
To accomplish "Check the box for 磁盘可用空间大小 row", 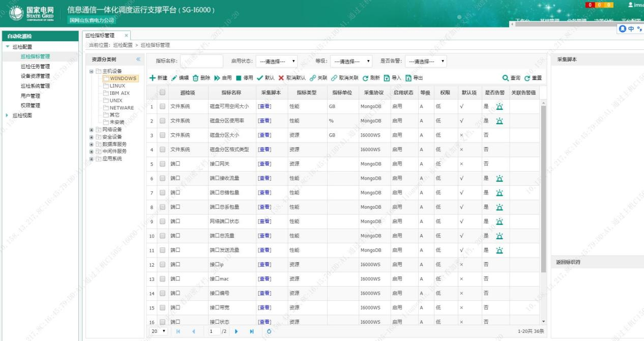I will coord(163,107).
